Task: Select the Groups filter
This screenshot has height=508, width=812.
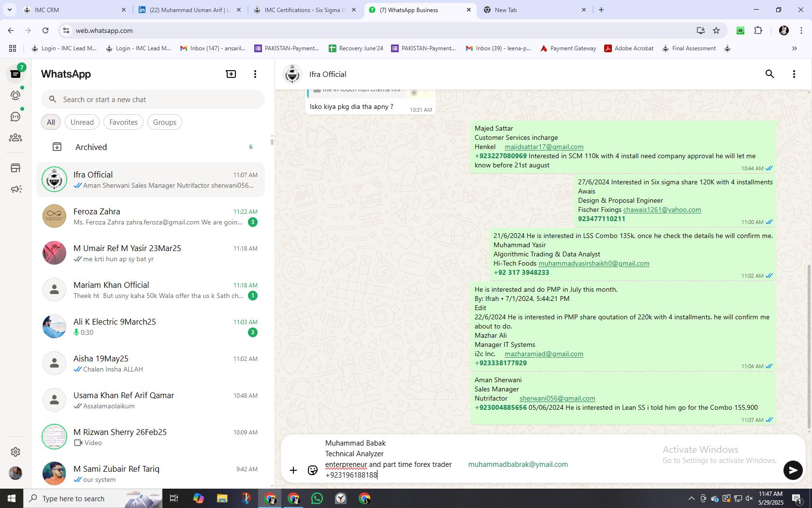Action: click(164, 122)
